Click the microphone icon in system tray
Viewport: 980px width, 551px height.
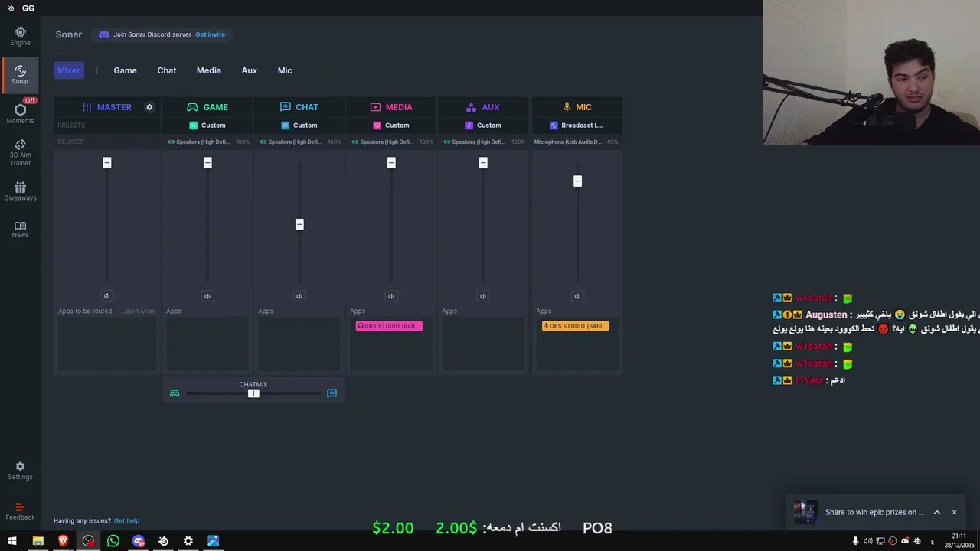click(x=855, y=541)
